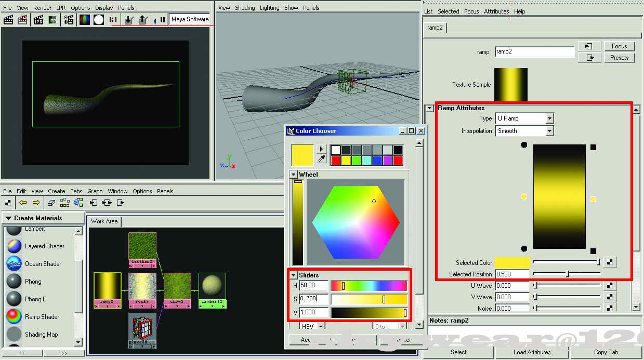Open the Maya Software renderer dropdown

(189, 20)
